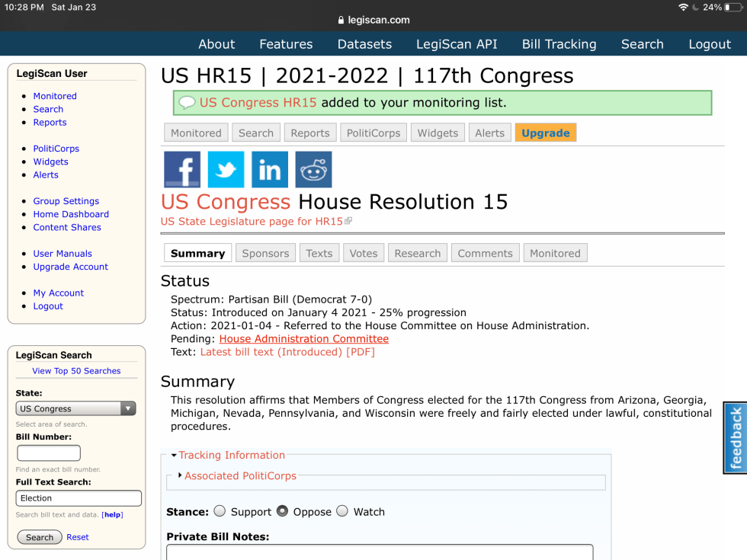Select the Watch stance radio button
Image resolution: width=747 pixels, height=560 pixels.
[x=342, y=511]
